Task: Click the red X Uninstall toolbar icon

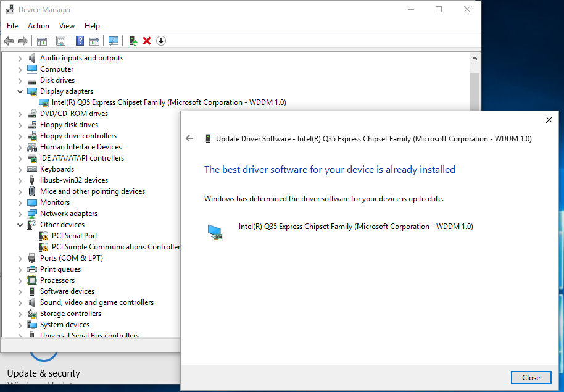Action: coord(147,41)
